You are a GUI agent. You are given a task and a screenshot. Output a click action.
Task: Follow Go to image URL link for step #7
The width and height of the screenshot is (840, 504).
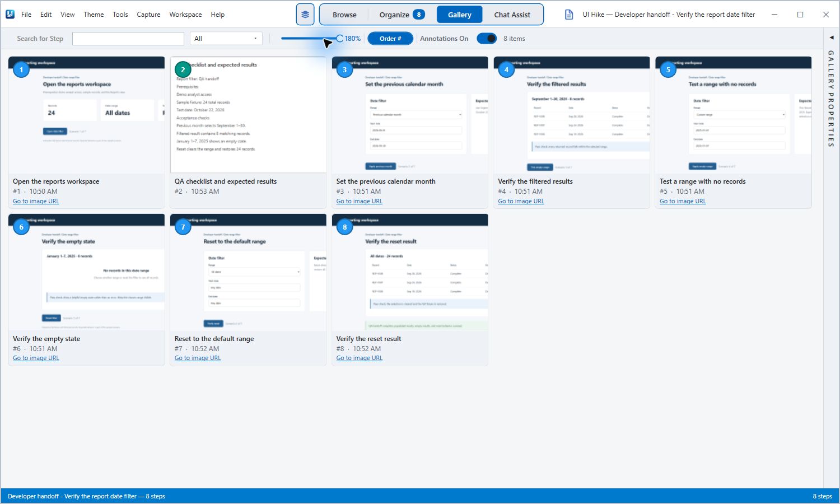198,358
